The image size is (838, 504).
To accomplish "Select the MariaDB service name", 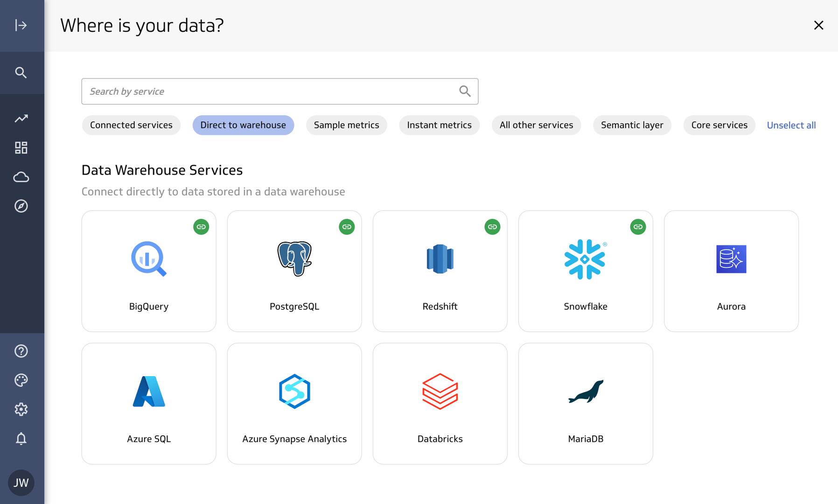I will point(586,439).
